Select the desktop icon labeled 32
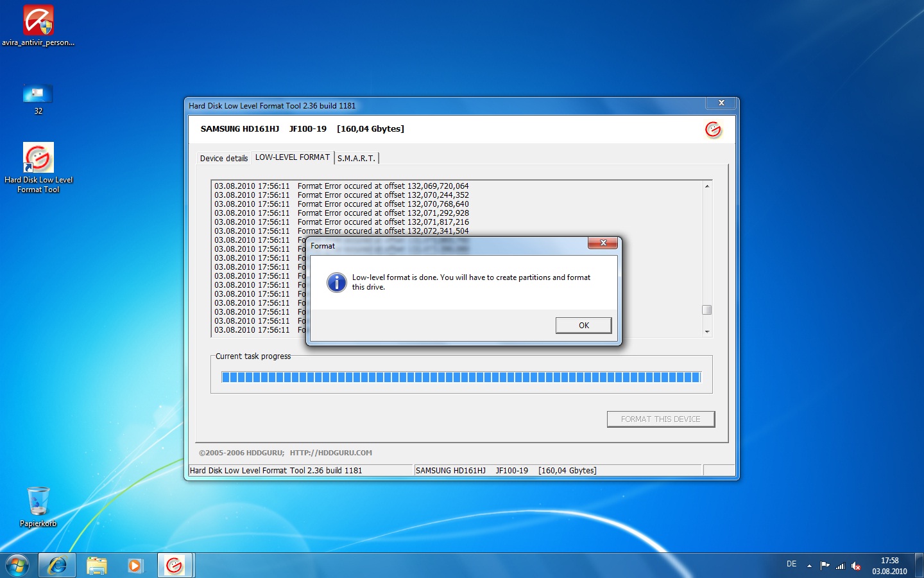 pos(38,100)
